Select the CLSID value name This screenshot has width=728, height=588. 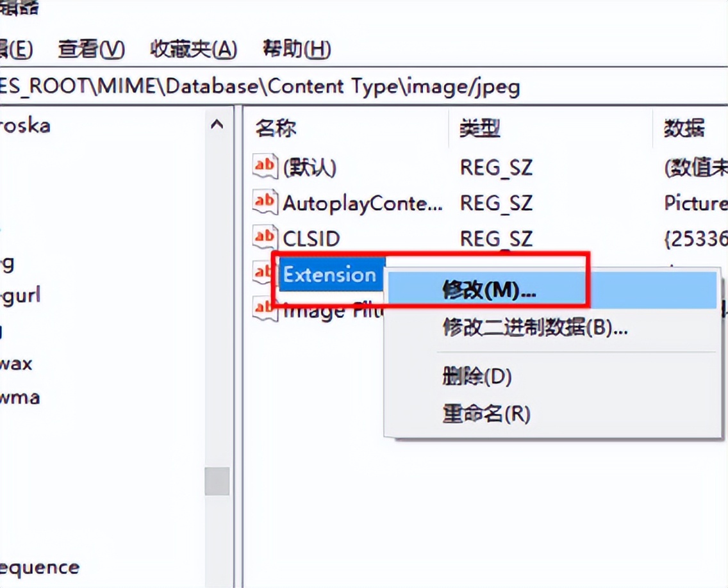(311, 239)
